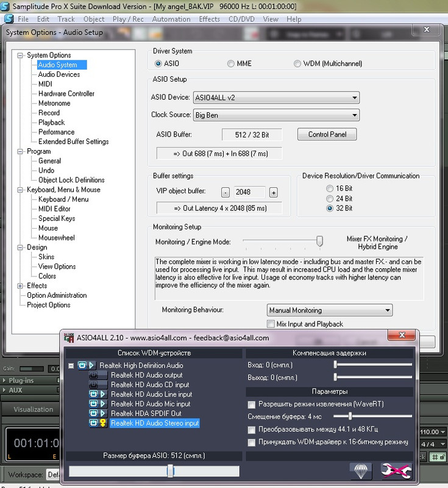The width and height of the screenshot is (448, 488).
Task: Click the green grid lock icon
Action: pyautogui.click(x=438, y=457)
